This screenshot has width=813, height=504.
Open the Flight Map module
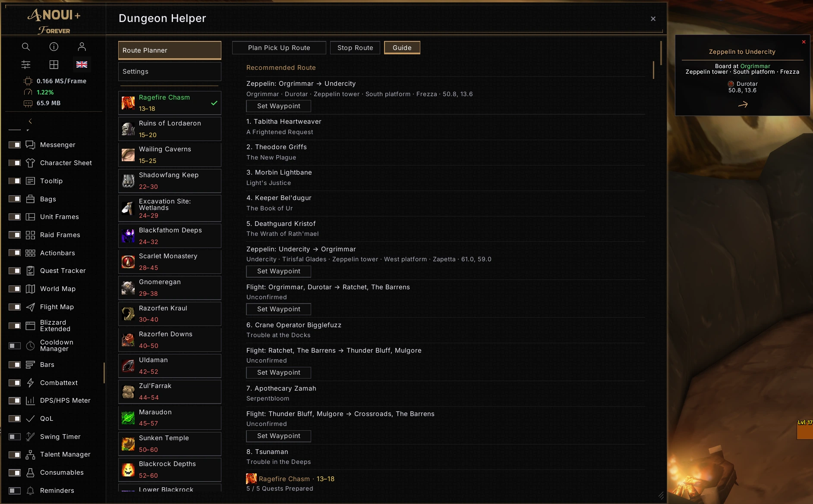[x=57, y=307]
